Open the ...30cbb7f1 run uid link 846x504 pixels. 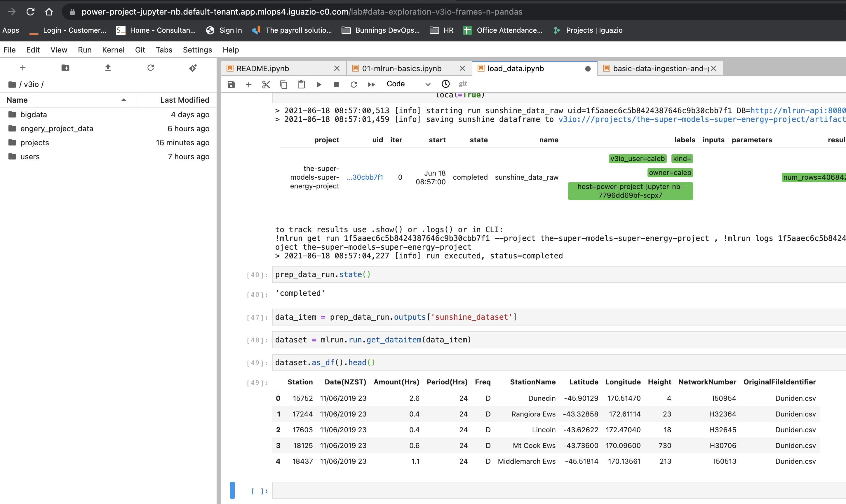point(364,177)
